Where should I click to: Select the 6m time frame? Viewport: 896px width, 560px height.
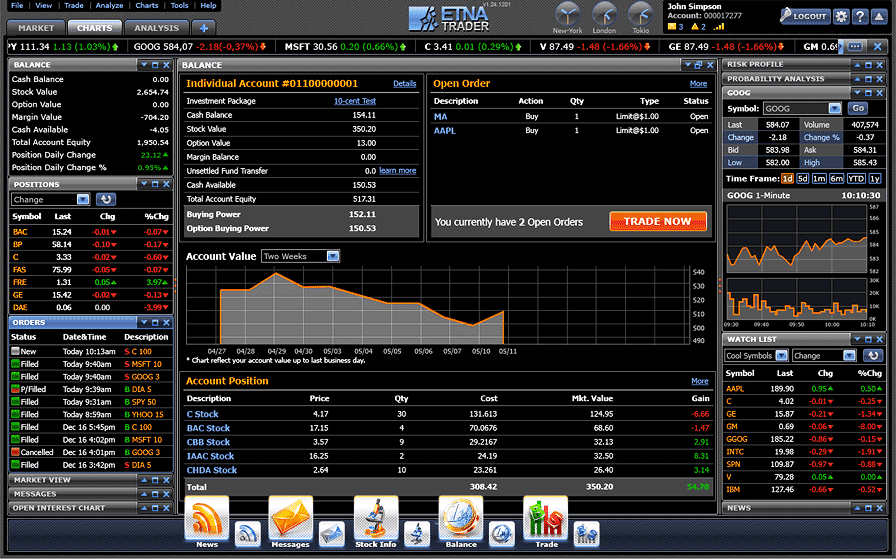click(x=837, y=179)
